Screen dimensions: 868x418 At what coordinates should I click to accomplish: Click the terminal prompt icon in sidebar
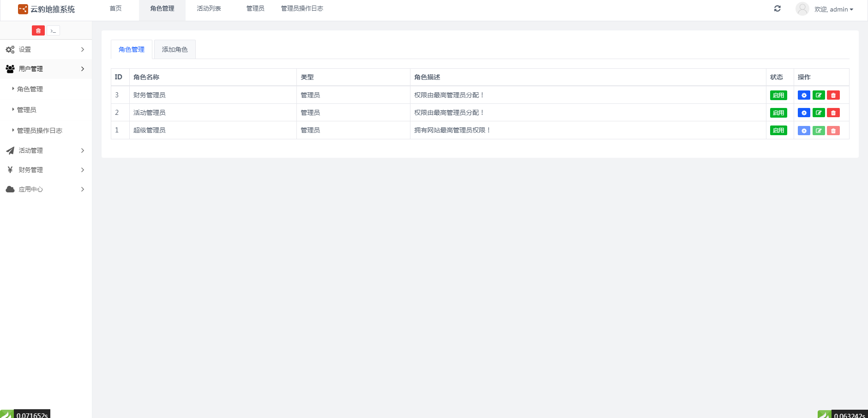(54, 31)
